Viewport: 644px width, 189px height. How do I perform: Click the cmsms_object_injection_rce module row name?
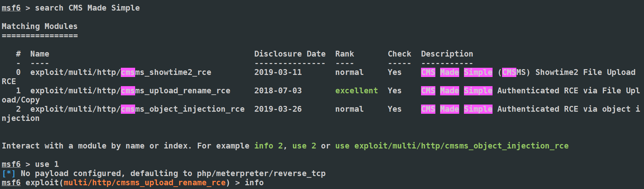click(137, 109)
